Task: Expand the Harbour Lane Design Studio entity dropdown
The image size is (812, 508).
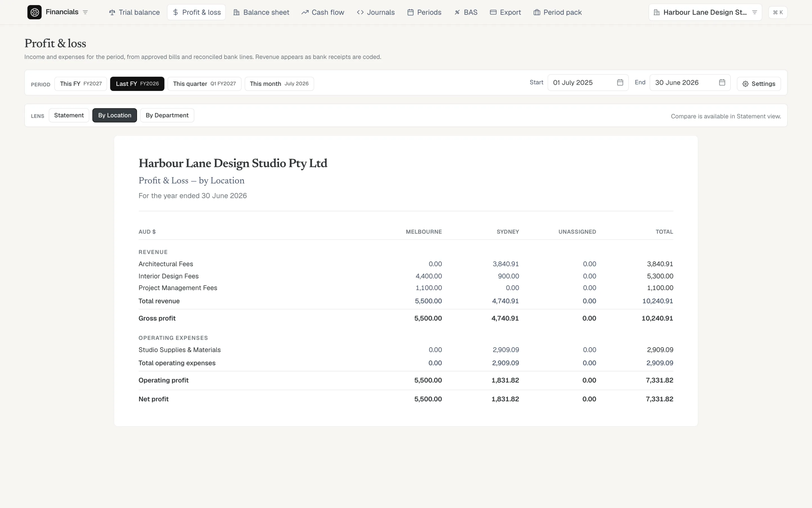Action: point(705,12)
